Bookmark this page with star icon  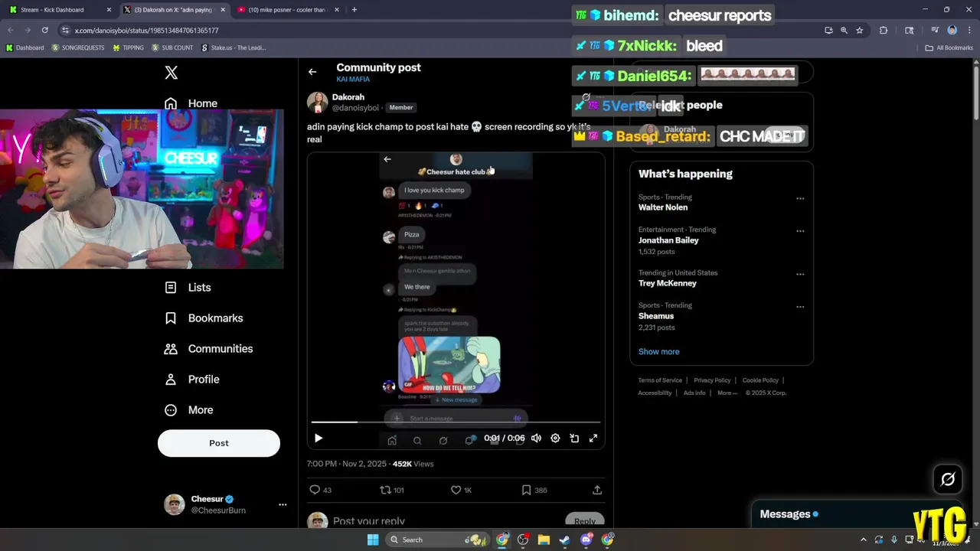click(x=860, y=31)
